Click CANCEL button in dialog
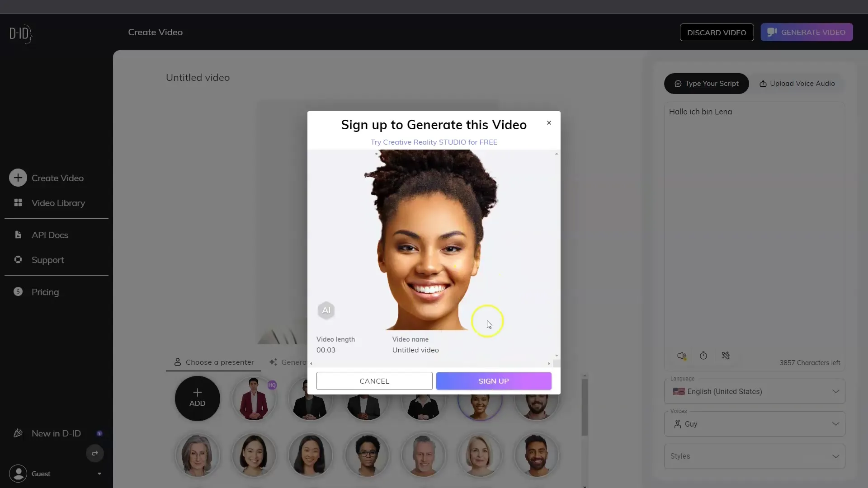This screenshot has width=868, height=488. tap(374, 381)
